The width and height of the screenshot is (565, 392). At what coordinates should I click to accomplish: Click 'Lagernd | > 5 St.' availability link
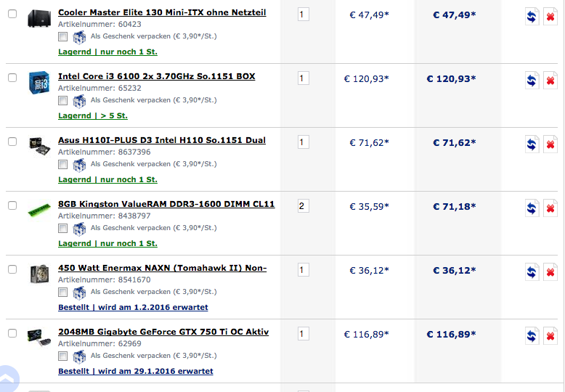[x=93, y=115]
